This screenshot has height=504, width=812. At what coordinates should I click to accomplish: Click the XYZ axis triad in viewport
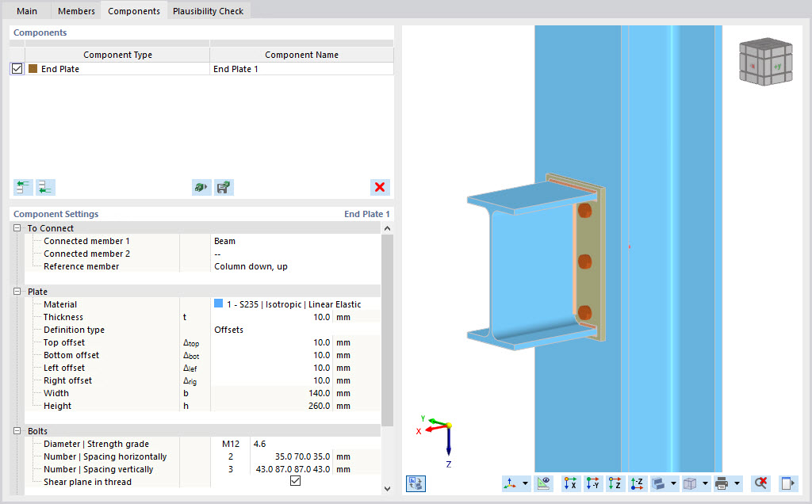coord(438,441)
